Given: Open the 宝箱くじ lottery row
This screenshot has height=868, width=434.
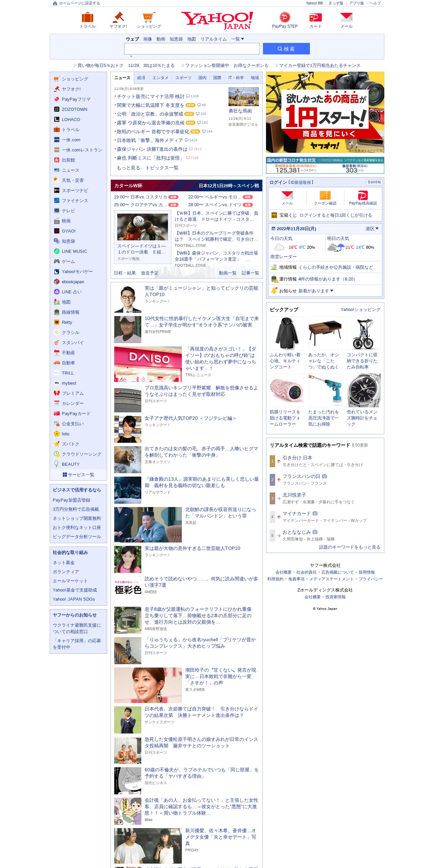Looking at the screenshot, I should 325,215.
